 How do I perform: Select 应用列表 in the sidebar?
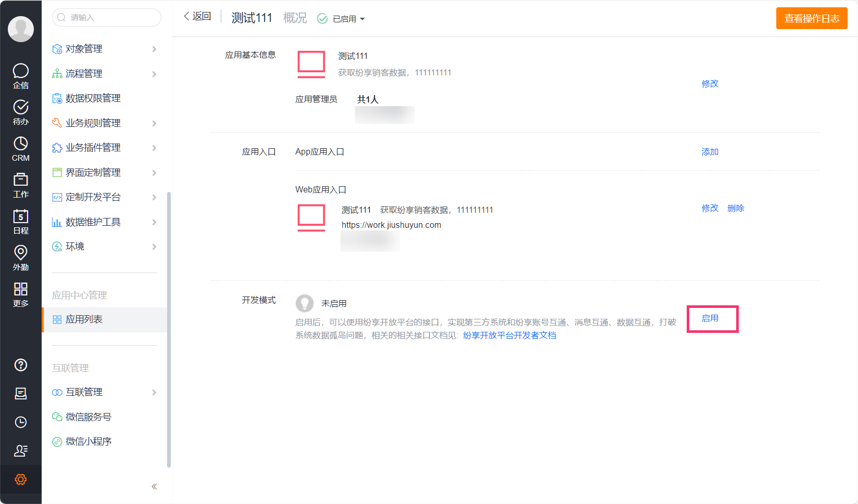tap(84, 319)
